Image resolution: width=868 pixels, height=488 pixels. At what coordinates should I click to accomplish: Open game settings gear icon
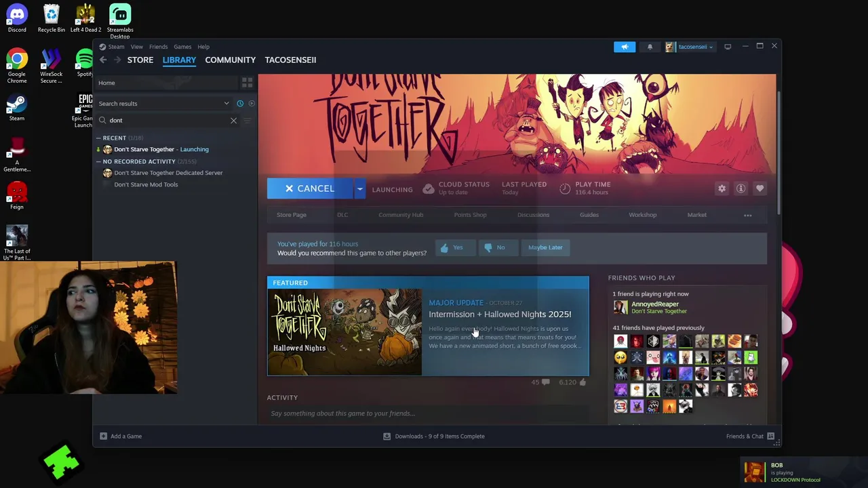click(722, 188)
